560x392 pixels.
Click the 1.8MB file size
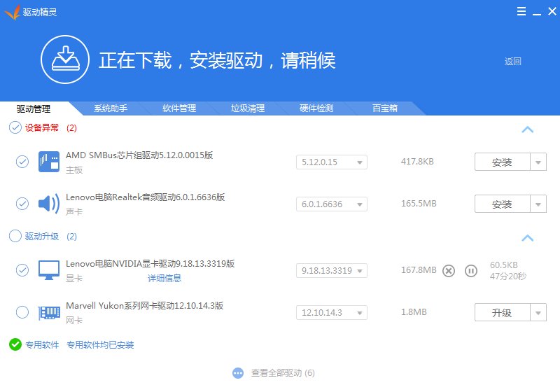click(x=414, y=312)
